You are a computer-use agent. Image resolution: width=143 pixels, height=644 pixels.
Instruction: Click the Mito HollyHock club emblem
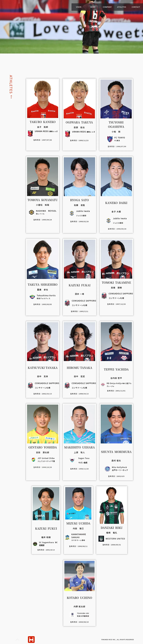pyautogui.click(x=107, y=469)
